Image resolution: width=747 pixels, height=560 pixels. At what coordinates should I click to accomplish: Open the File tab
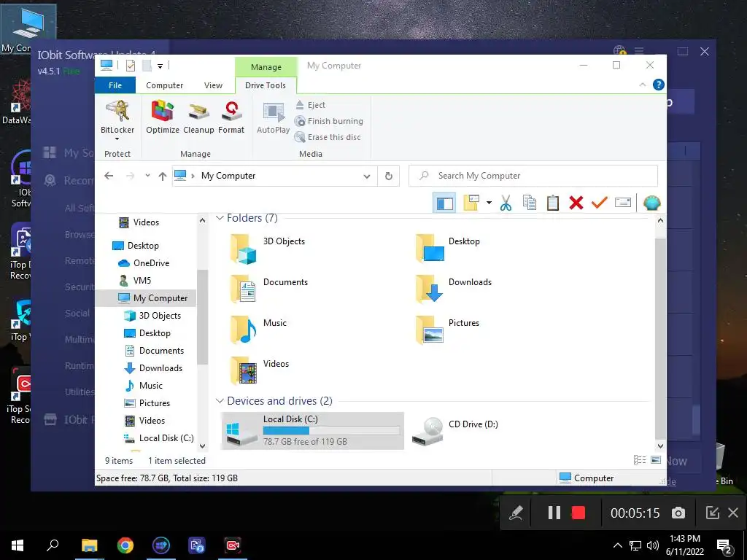click(115, 85)
